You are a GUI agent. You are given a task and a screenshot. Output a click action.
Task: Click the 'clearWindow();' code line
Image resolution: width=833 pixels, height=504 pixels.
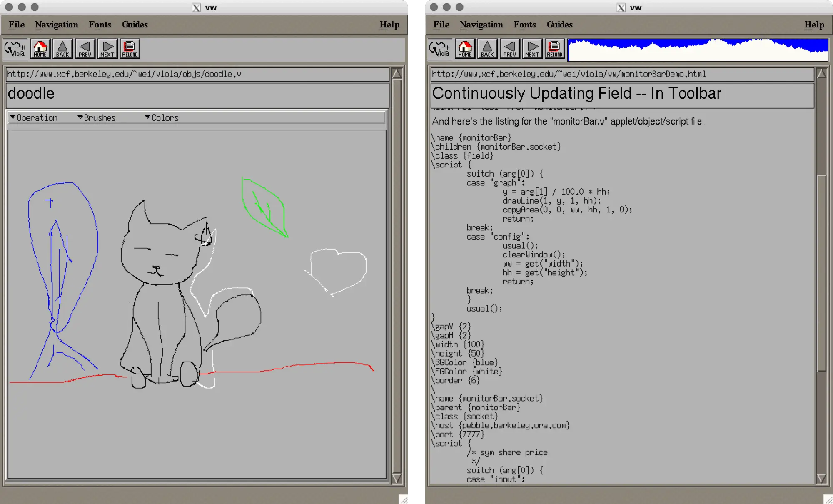tap(534, 254)
